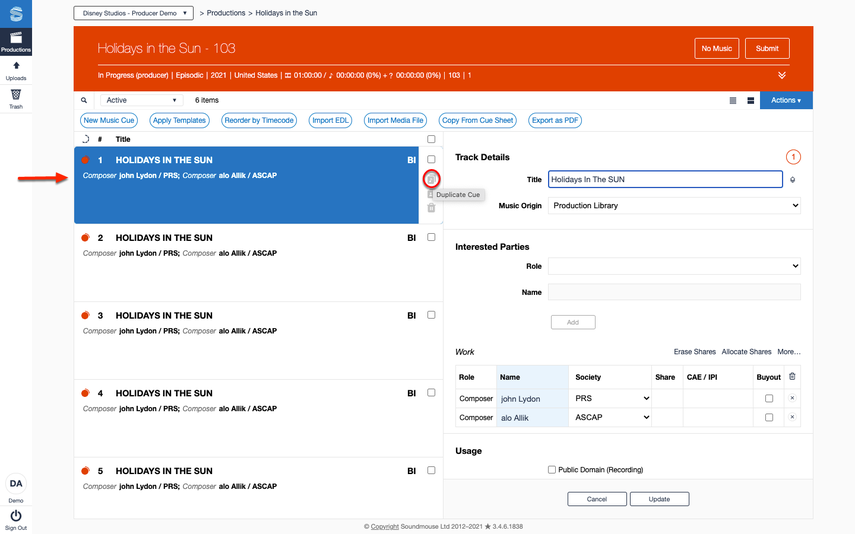Click the refresh icon in list header
Image resolution: width=855 pixels, height=534 pixels.
point(86,139)
